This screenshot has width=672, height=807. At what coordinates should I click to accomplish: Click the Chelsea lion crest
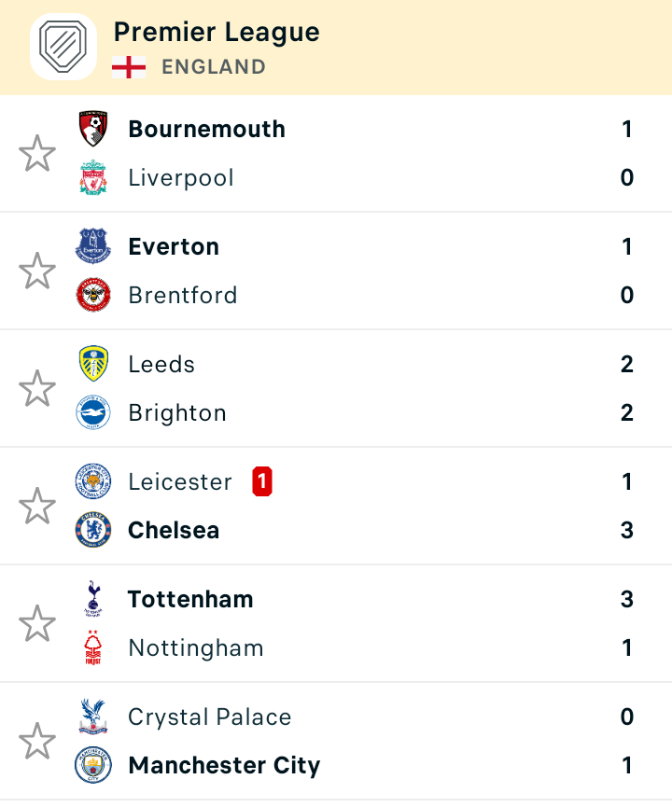[x=93, y=530]
